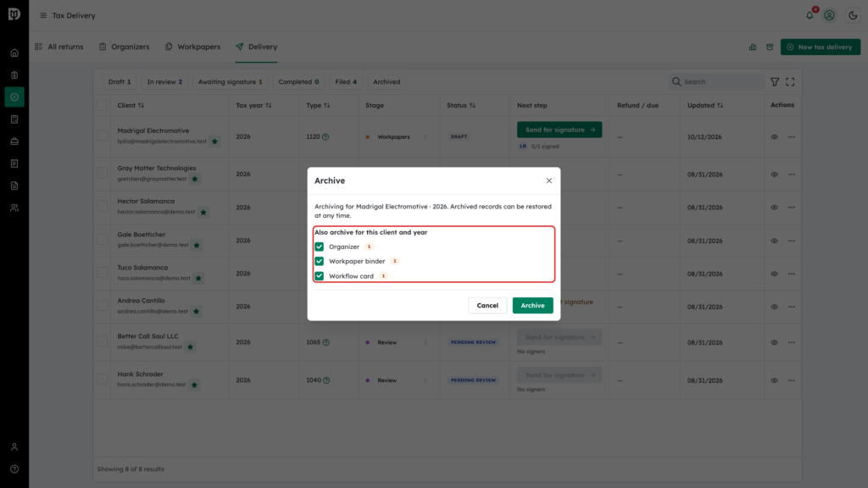The width and height of the screenshot is (868, 488).
Task: Open more actions for Madrigal Electromotive row
Action: coord(792,137)
